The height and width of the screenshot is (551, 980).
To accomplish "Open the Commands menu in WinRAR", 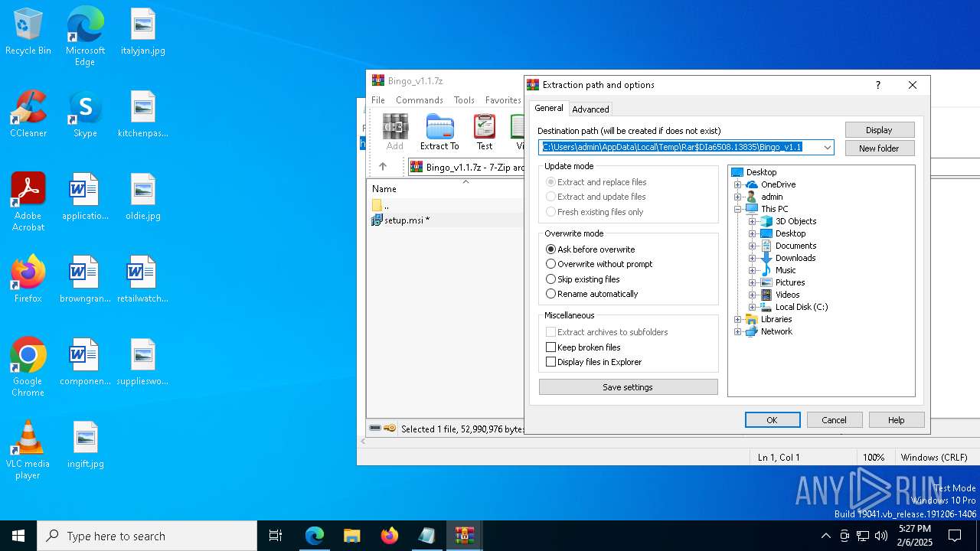I will tap(420, 100).
